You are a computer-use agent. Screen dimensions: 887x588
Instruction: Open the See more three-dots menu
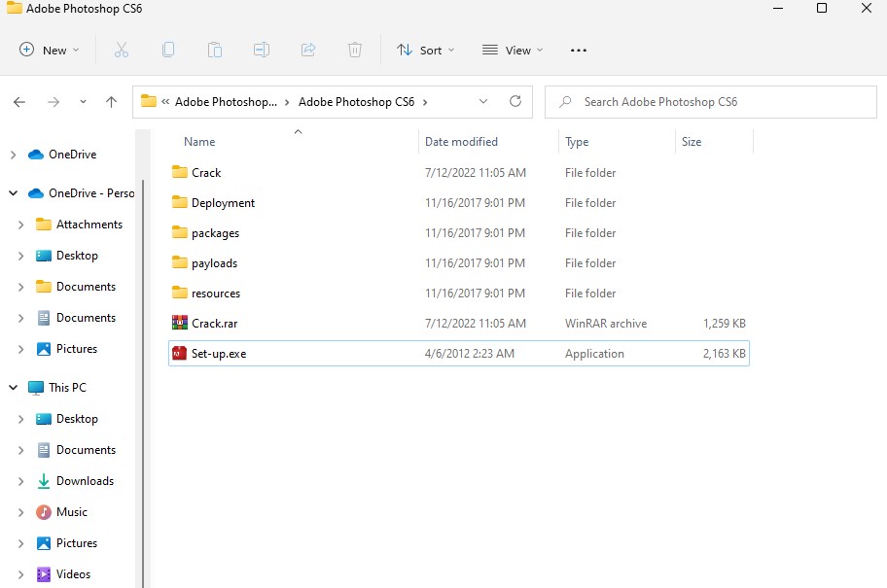[579, 50]
